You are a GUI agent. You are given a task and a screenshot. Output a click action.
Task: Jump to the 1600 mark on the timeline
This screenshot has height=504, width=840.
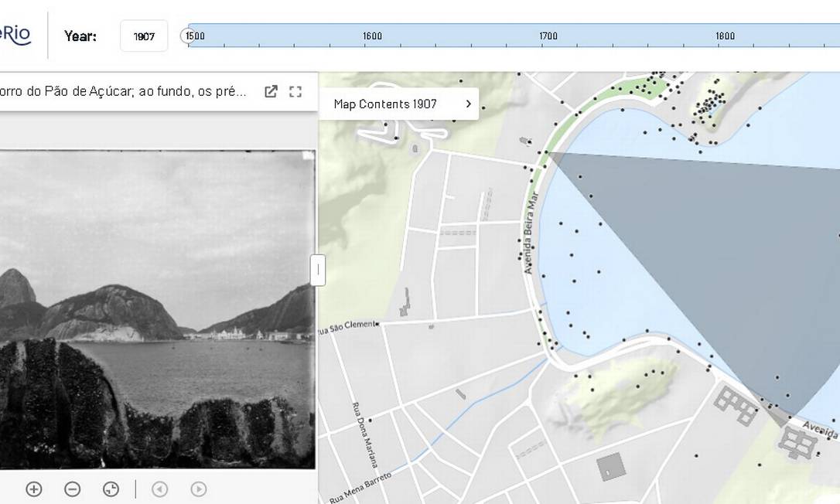click(372, 36)
